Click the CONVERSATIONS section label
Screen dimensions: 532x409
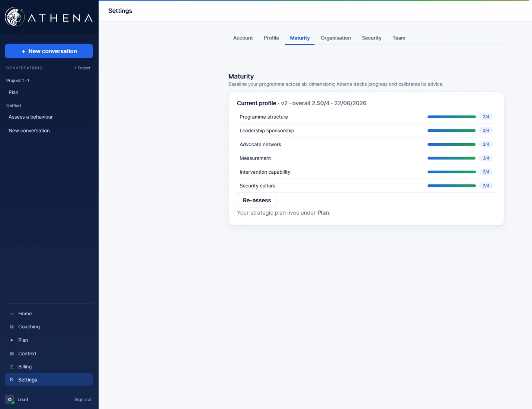[24, 68]
